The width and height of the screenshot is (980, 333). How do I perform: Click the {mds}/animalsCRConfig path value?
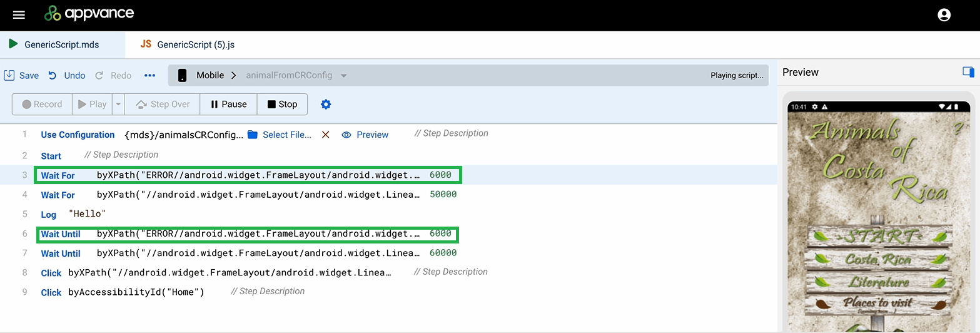184,135
